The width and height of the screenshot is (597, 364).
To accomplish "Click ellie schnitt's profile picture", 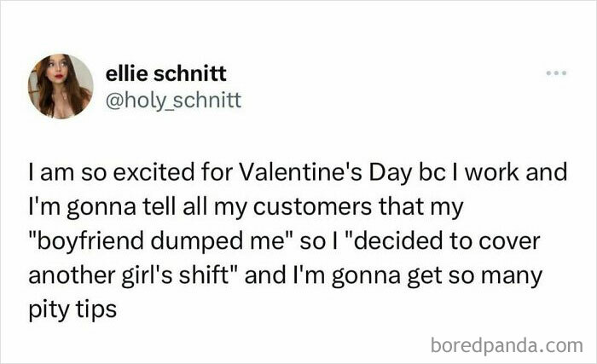I will [61, 85].
